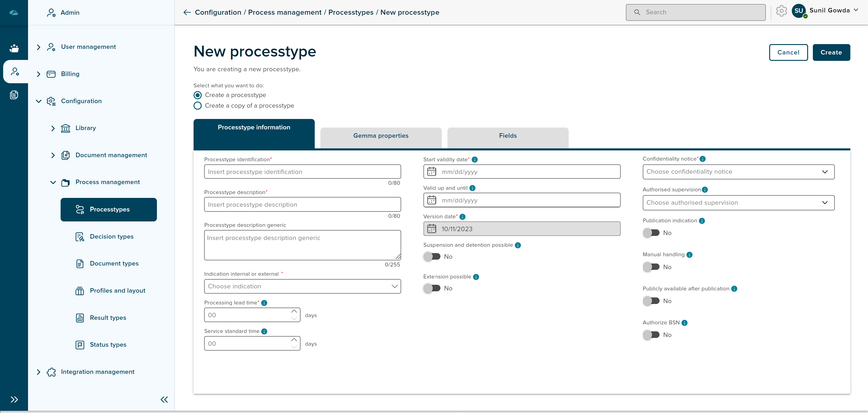This screenshot has width=868, height=413.
Task: Open the Confidentiality notice dropdown
Action: coord(738,172)
